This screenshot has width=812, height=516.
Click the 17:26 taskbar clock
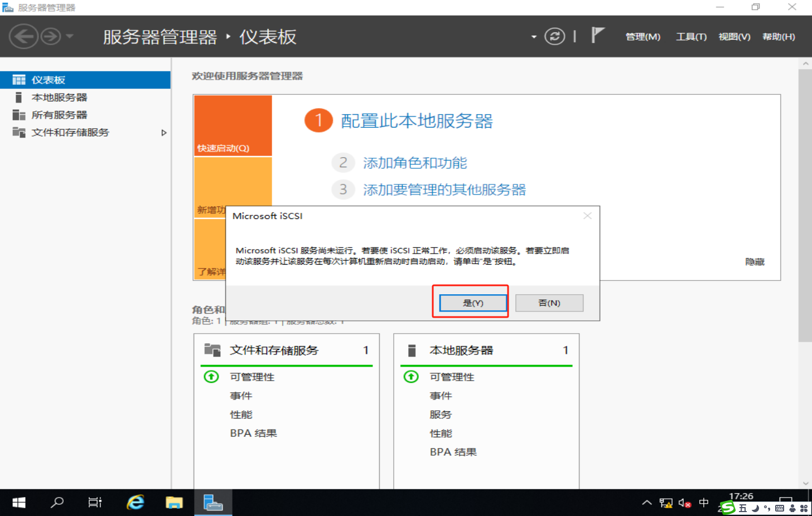[741, 496]
